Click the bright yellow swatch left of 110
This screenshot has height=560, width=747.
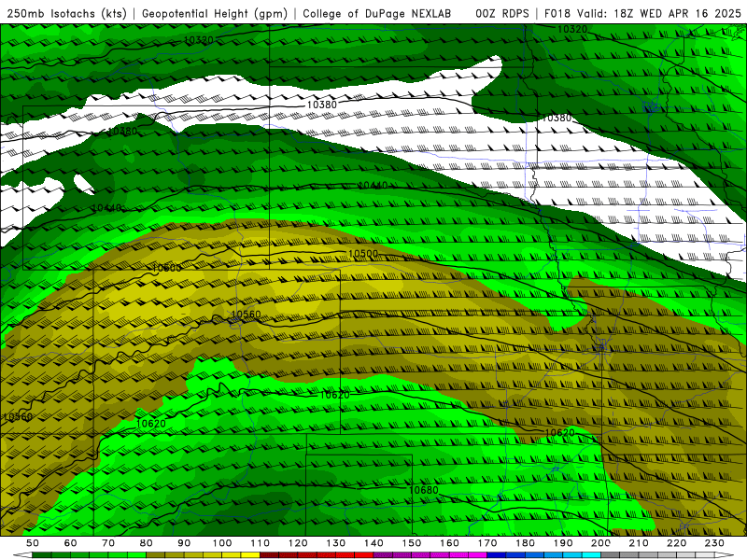(250, 555)
